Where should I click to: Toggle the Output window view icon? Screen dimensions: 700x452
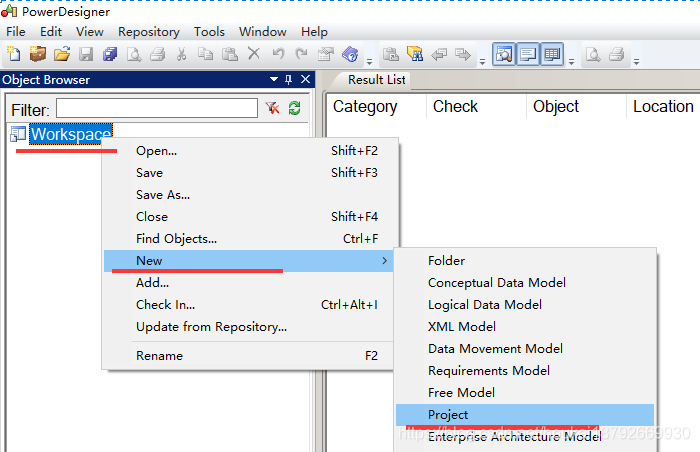pos(528,54)
